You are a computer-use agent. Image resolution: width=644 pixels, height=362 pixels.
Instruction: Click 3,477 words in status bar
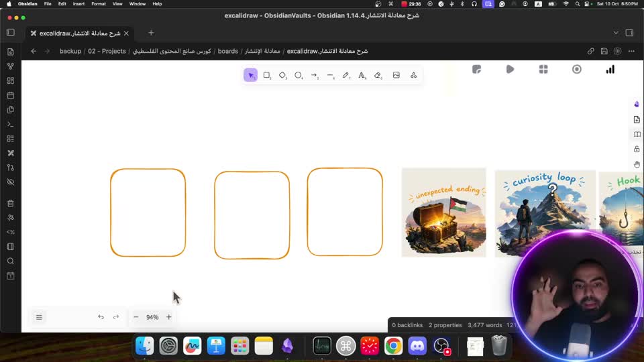pyautogui.click(x=484, y=325)
